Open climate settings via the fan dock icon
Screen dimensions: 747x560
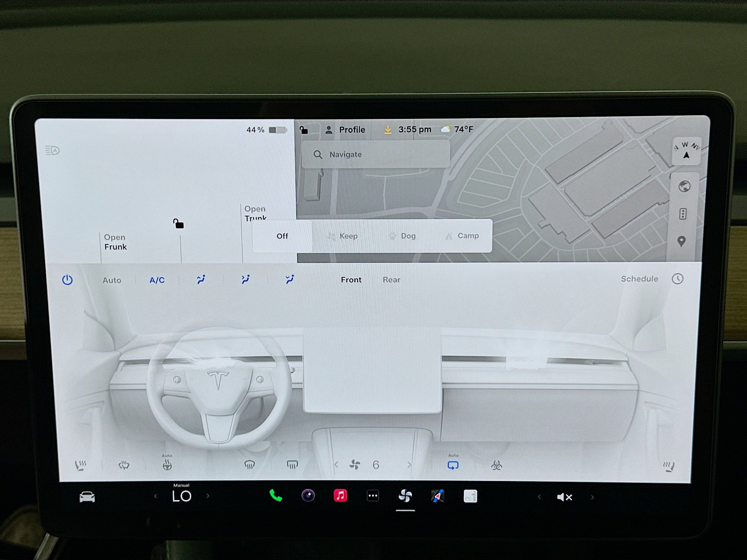pos(405,496)
